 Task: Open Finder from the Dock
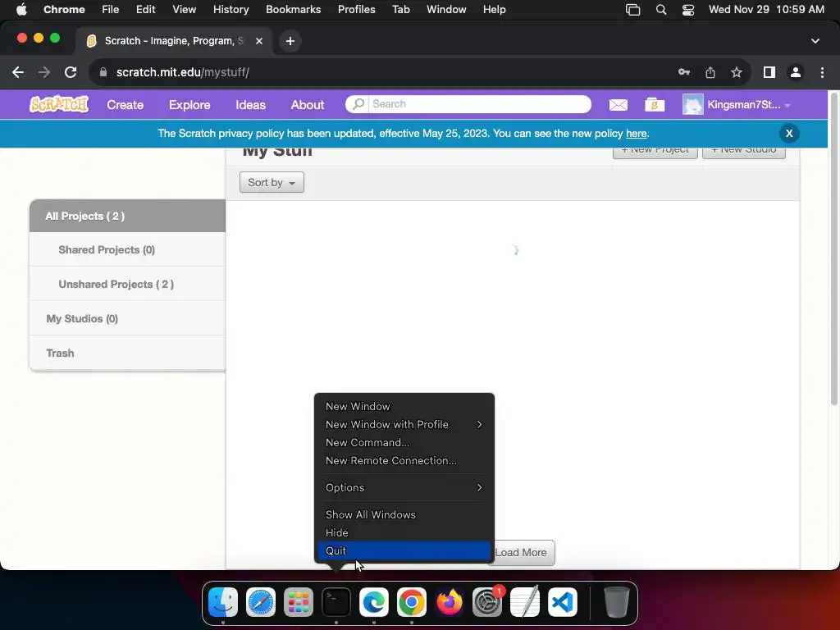pyautogui.click(x=223, y=601)
